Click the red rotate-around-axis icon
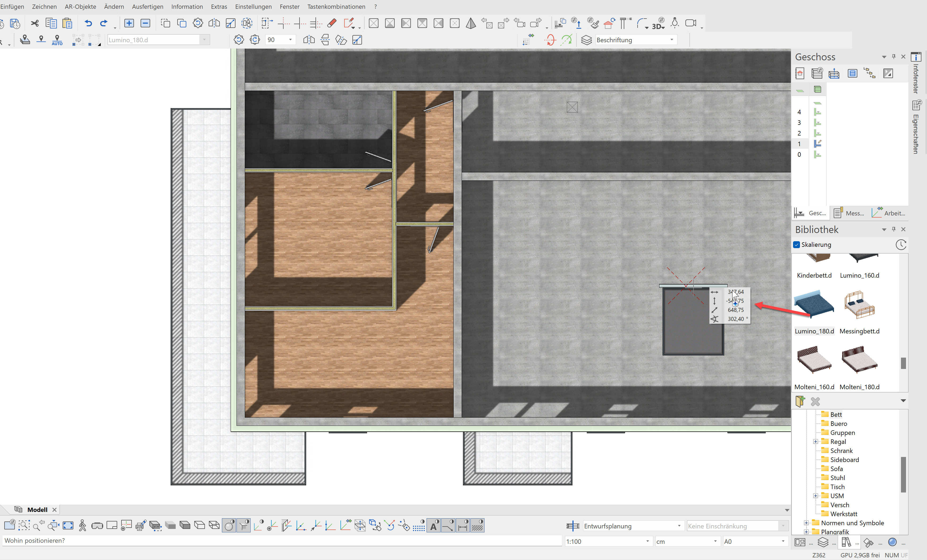 [550, 40]
